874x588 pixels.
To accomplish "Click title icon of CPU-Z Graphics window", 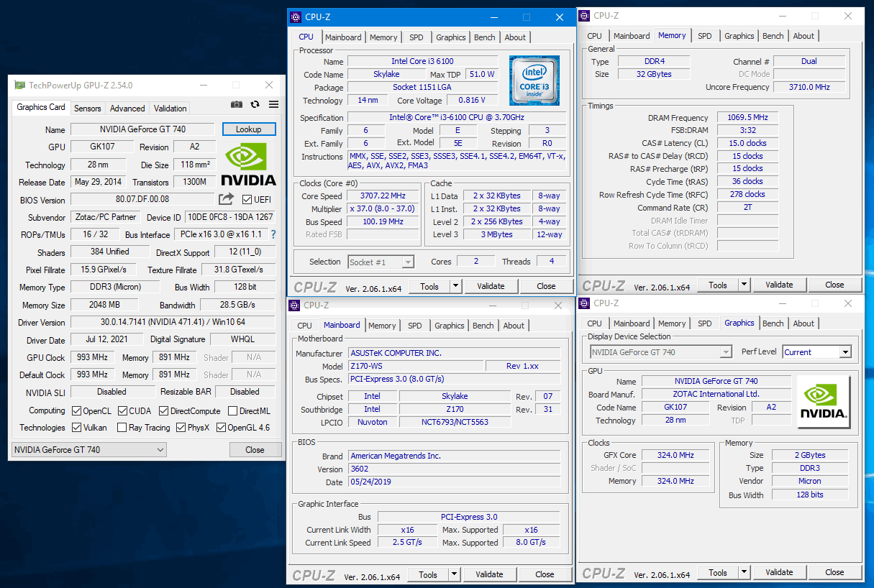I will pos(584,303).
